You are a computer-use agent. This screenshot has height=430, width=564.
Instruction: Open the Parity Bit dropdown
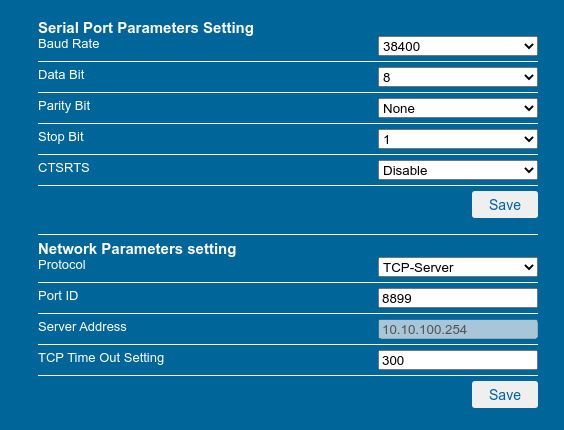point(458,108)
